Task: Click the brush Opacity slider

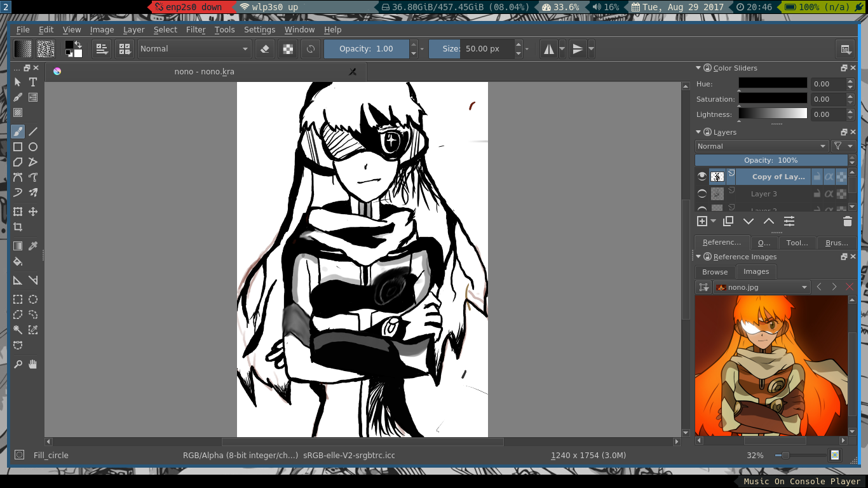Action: 367,49
